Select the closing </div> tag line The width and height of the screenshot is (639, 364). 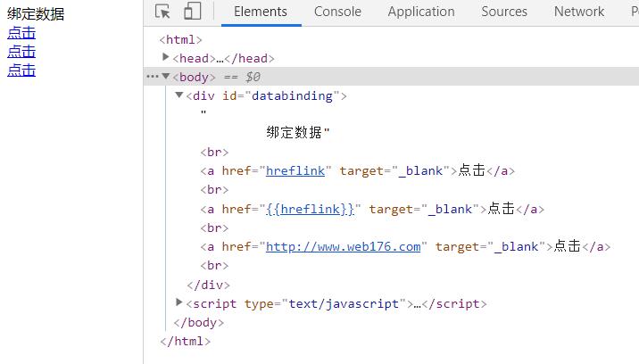click(208, 285)
